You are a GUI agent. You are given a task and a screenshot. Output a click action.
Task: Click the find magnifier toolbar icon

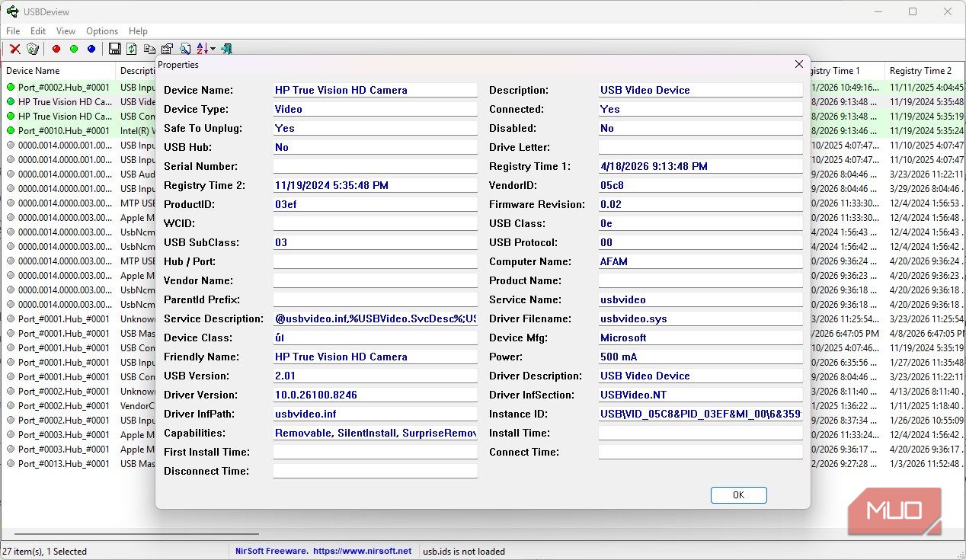(185, 49)
